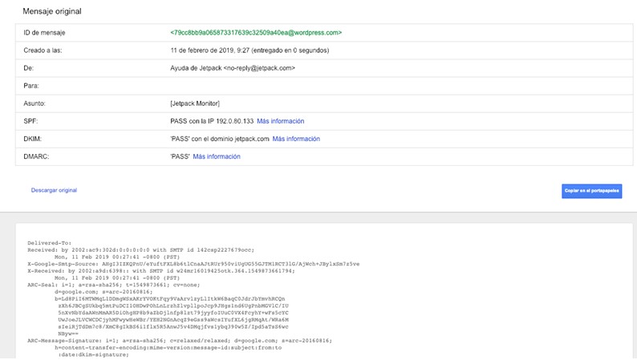This screenshot has height=364, width=637.
Task: Click the 'h=content-transfer-encoding' line
Action: (x=168, y=347)
